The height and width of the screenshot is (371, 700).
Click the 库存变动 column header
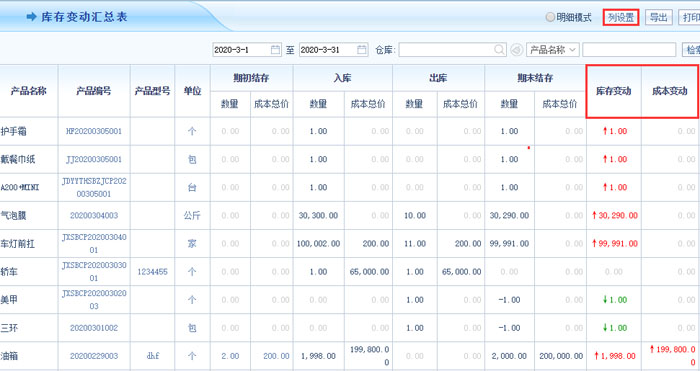tap(613, 91)
